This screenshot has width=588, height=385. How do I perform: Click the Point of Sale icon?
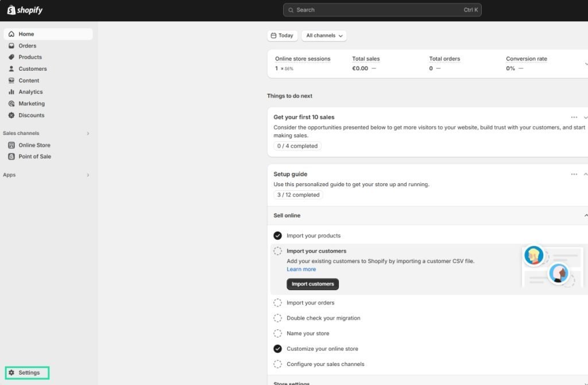pos(11,156)
